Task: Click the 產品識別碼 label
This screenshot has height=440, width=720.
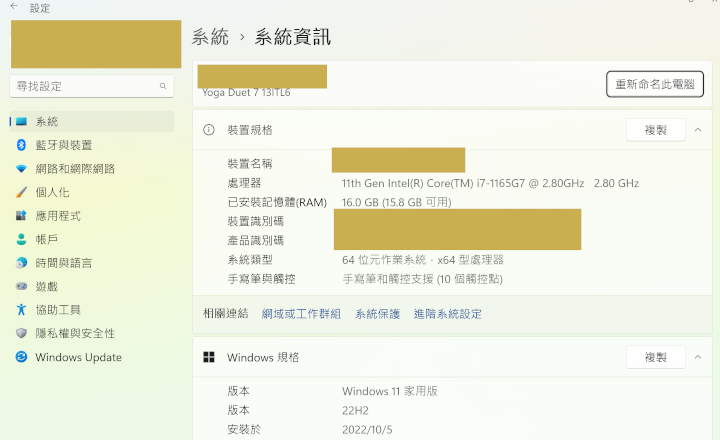Action: [x=256, y=240]
